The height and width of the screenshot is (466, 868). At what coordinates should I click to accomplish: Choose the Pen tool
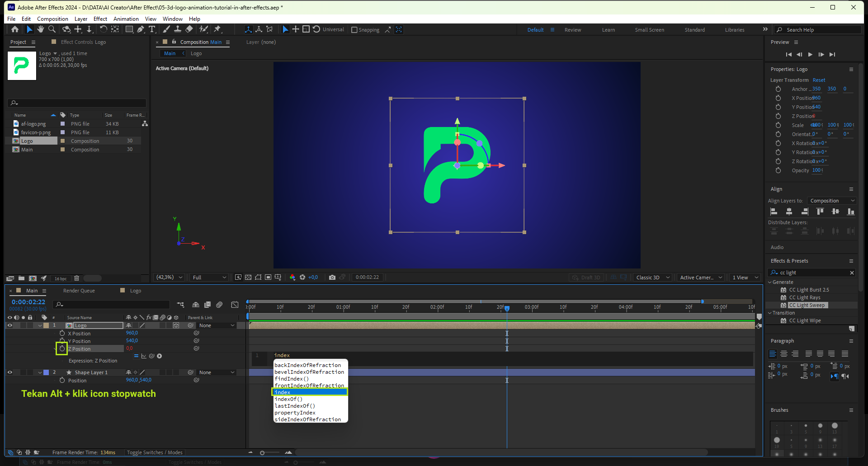(141, 29)
